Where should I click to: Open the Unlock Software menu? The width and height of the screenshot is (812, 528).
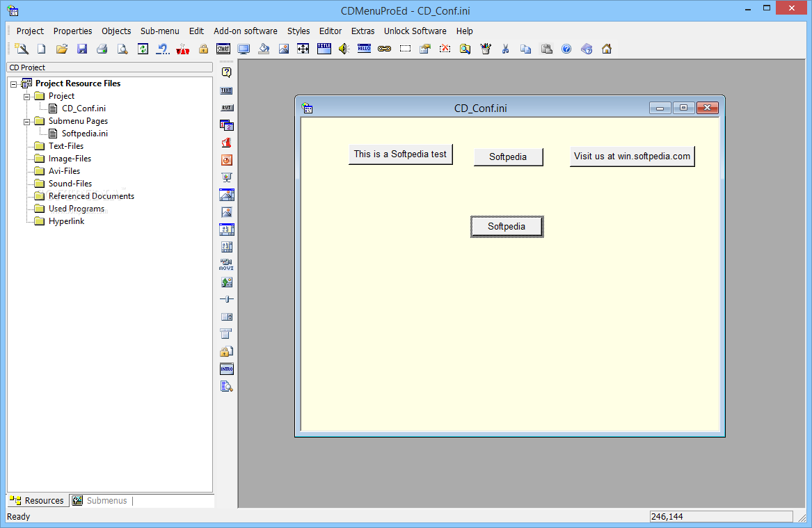(415, 31)
